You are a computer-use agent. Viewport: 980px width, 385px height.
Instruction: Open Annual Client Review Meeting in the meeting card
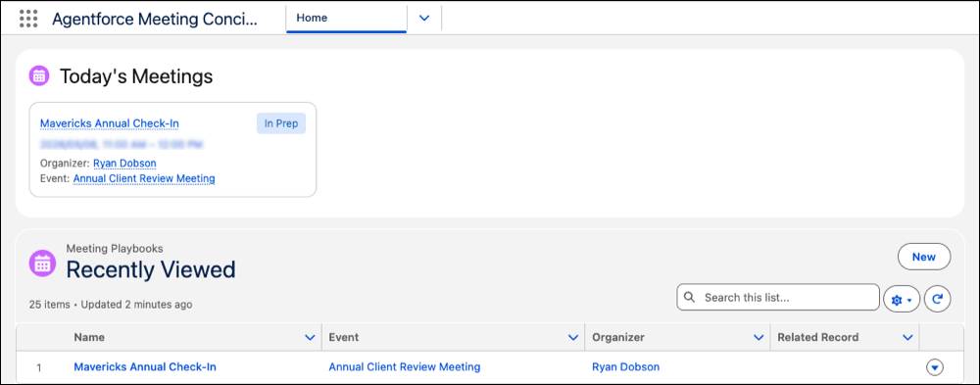(x=144, y=178)
